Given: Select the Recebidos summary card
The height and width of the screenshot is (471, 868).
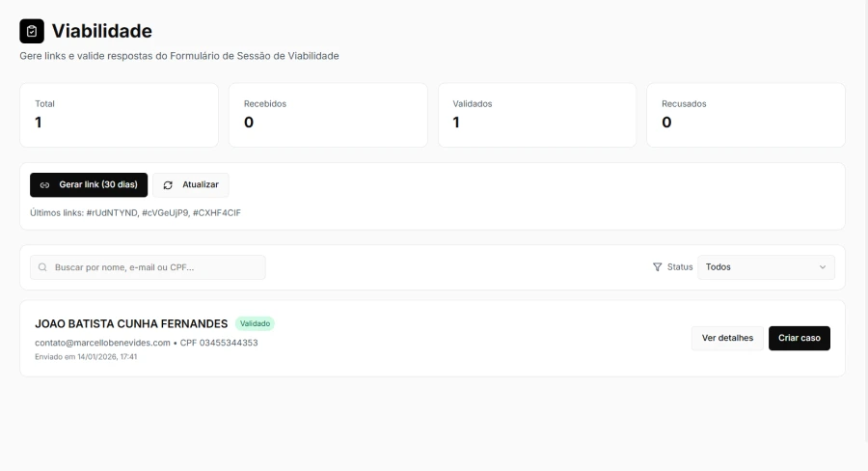Looking at the screenshot, I should pyautogui.click(x=328, y=115).
